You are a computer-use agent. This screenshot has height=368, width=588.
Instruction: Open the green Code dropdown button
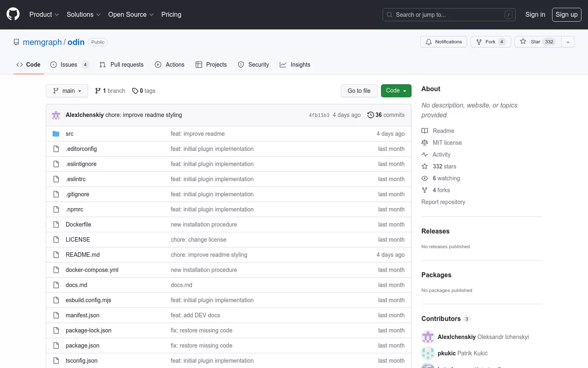click(396, 91)
